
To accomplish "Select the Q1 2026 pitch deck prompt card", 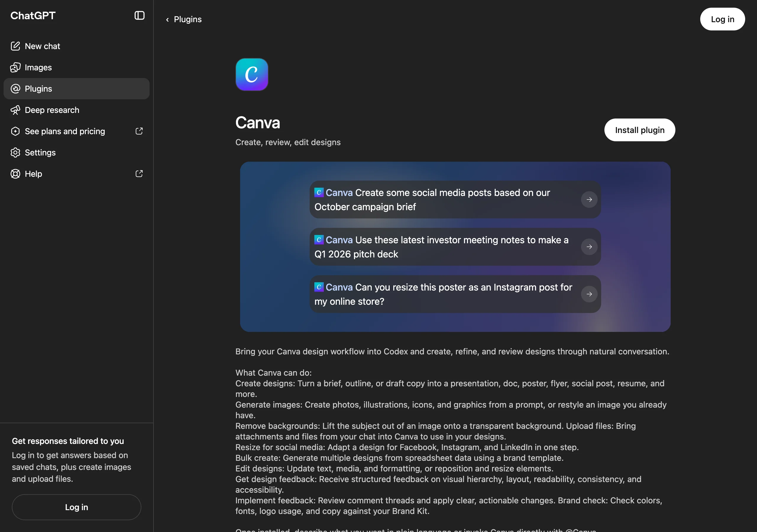I will 455,247.
